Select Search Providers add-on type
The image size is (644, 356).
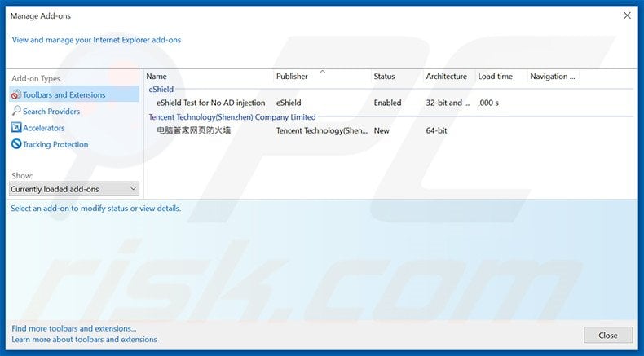[x=51, y=112]
